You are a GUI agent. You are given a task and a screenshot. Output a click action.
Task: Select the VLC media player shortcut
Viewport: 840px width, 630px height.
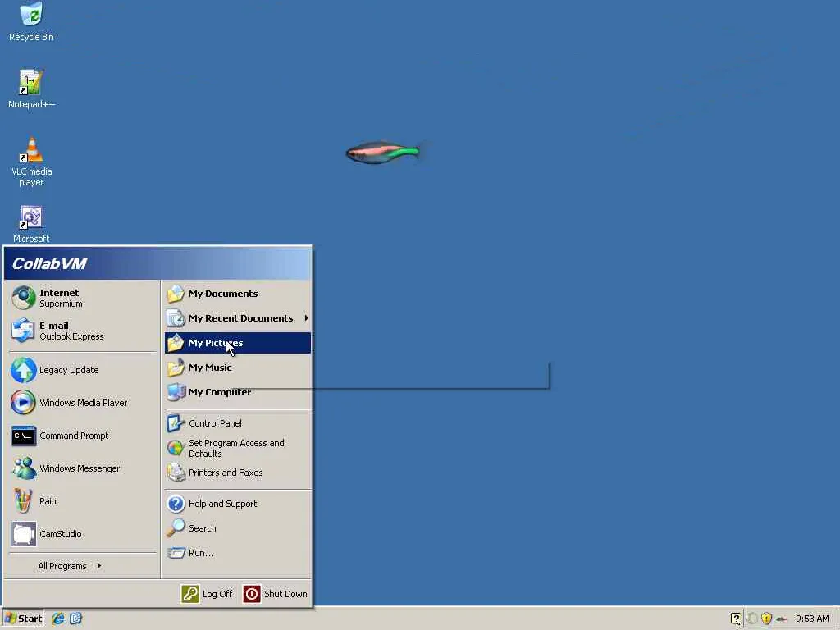31,162
